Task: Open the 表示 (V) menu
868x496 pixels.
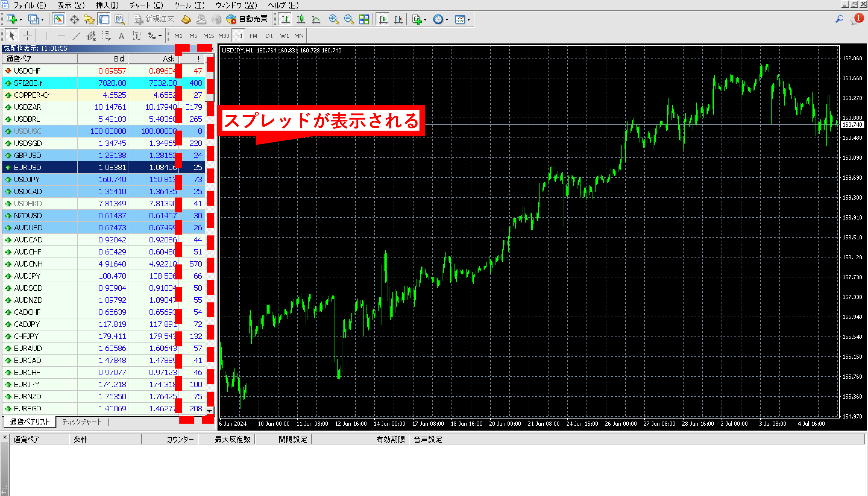Action: pos(71,5)
